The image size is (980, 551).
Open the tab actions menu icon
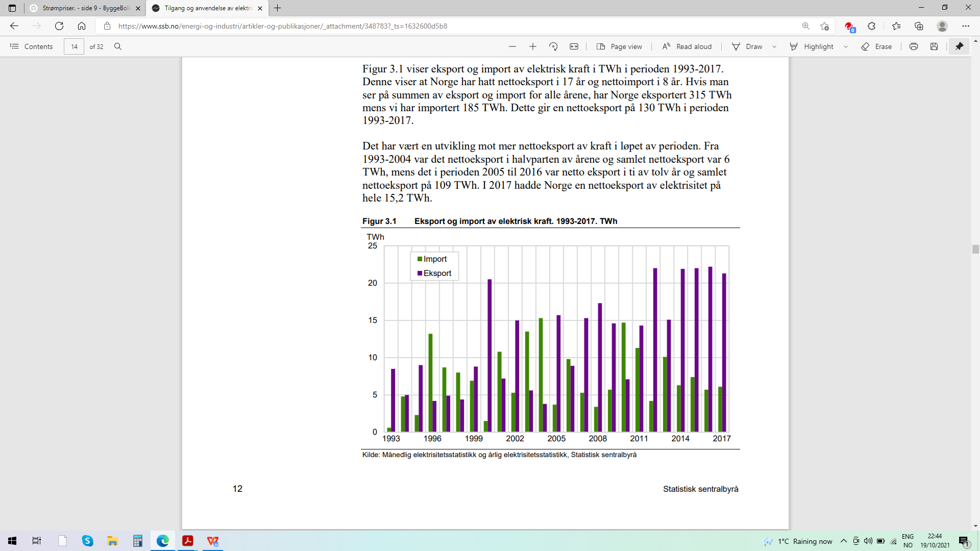[x=12, y=8]
